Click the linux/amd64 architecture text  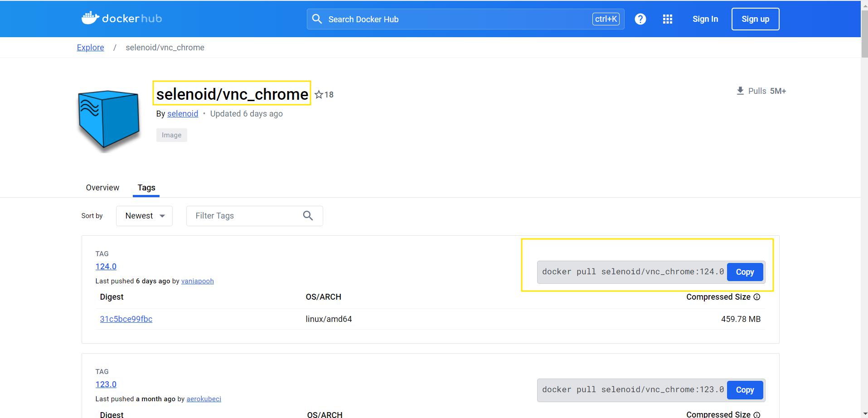click(329, 319)
